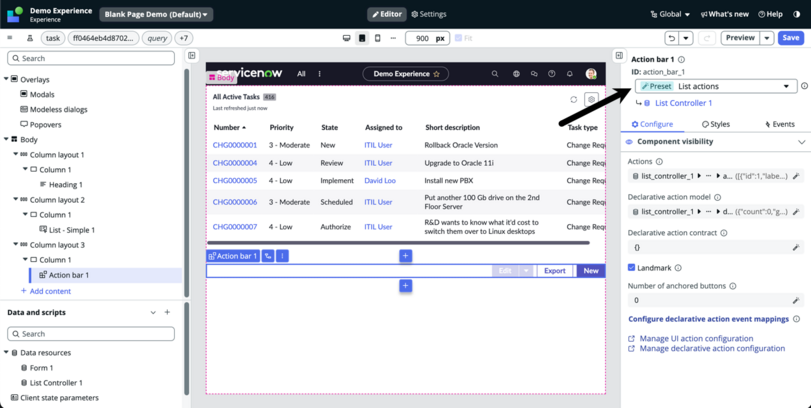
Task: Click the globe icon in ServiceNow header
Action: [516, 74]
